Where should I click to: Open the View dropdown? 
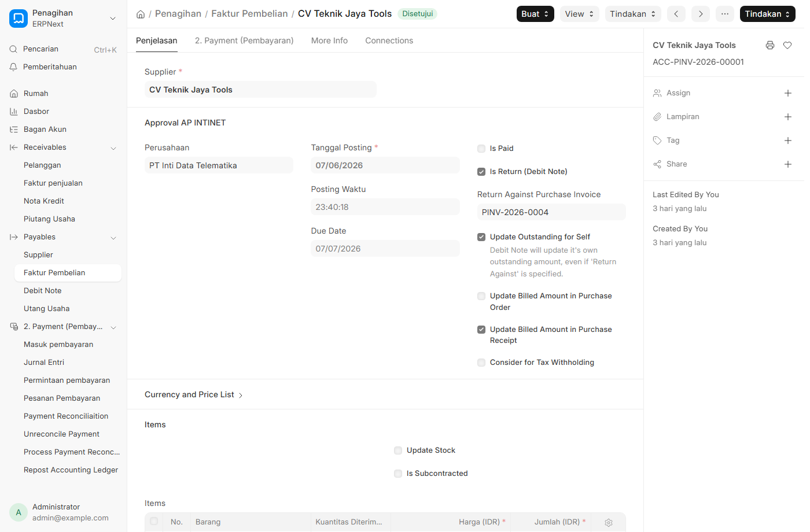pos(580,14)
